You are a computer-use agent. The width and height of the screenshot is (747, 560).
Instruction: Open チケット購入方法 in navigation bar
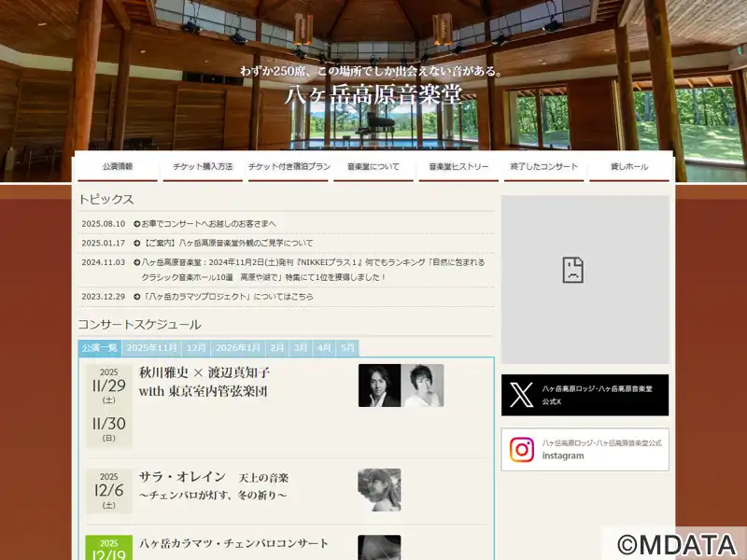pos(203,167)
